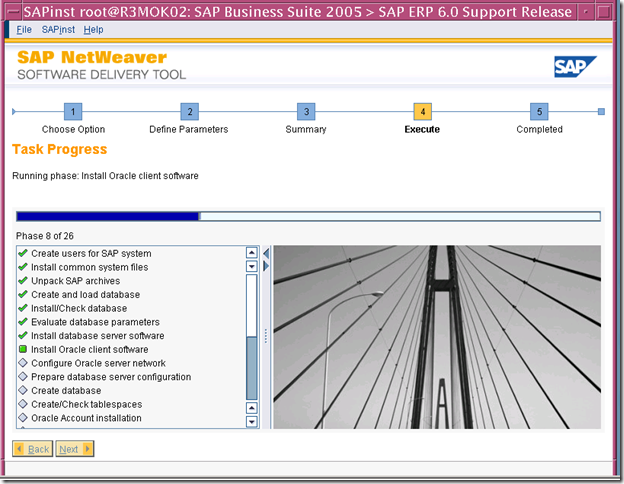Image resolution: width=624 pixels, height=484 pixels.
Task: Select 'Install database server software' phase text
Action: coord(98,336)
